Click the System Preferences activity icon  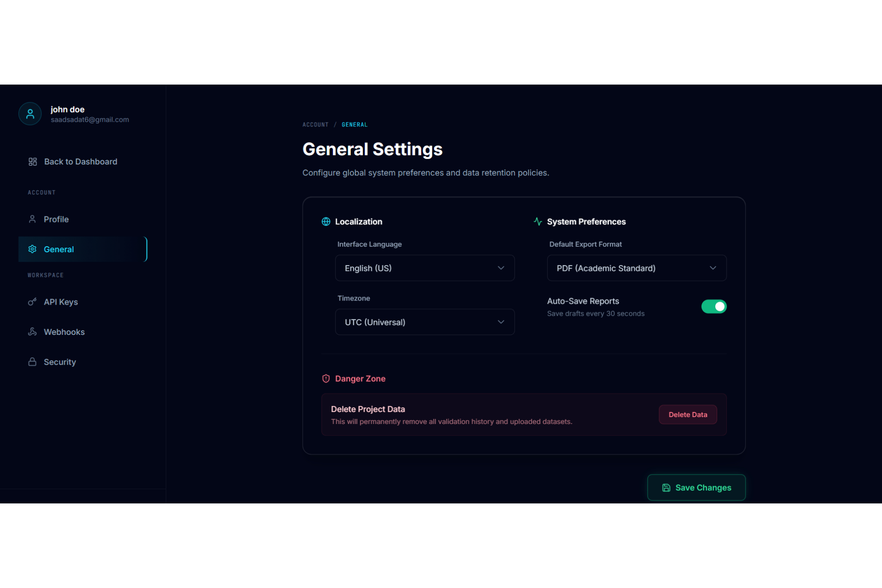point(537,221)
